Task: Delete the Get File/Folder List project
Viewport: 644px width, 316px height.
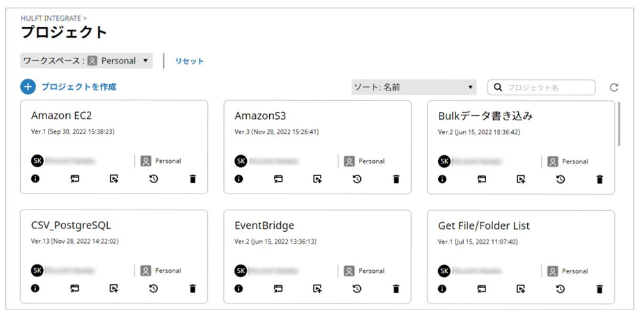Action: pyautogui.click(x=599, y=289)
